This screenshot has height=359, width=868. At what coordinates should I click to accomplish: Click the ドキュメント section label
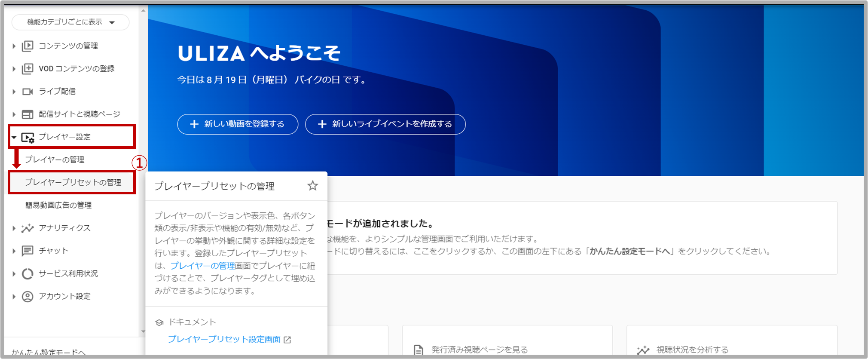click(x=192, y=322)
